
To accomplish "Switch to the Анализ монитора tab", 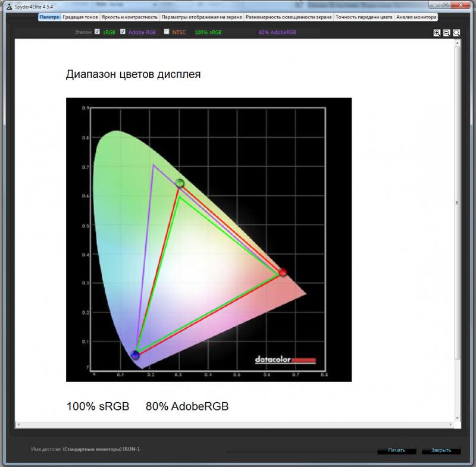I will point(416,17).
